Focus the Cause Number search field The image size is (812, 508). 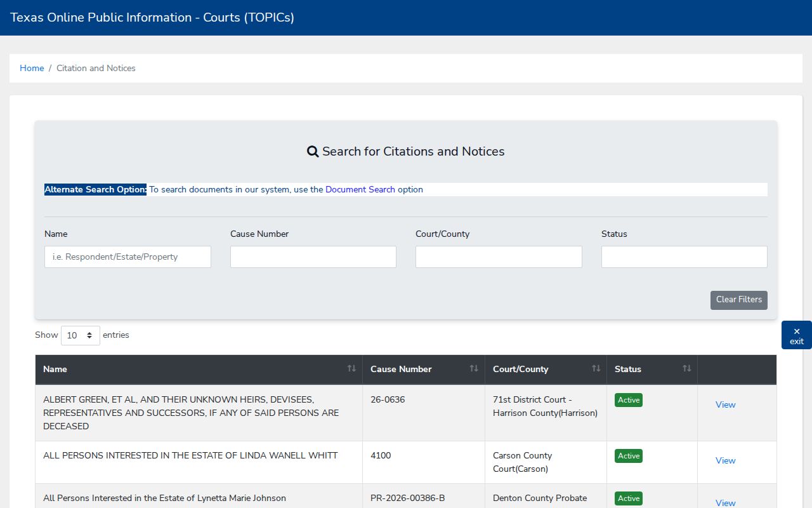tap(313, 257)
